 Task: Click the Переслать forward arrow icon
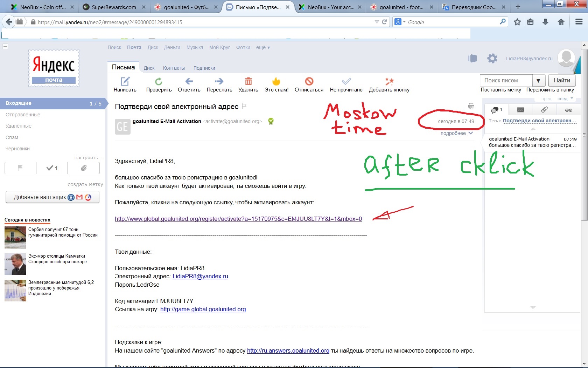tap(219, 81)
